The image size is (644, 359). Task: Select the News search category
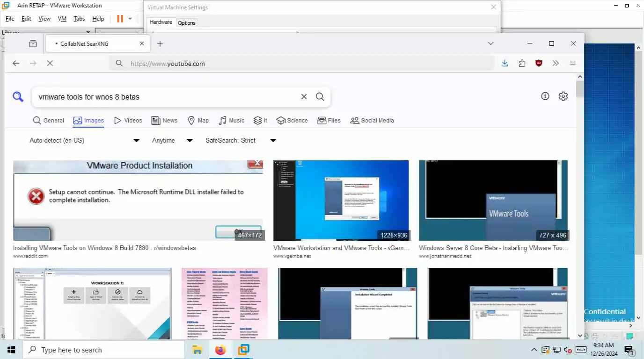pos(164,121)
